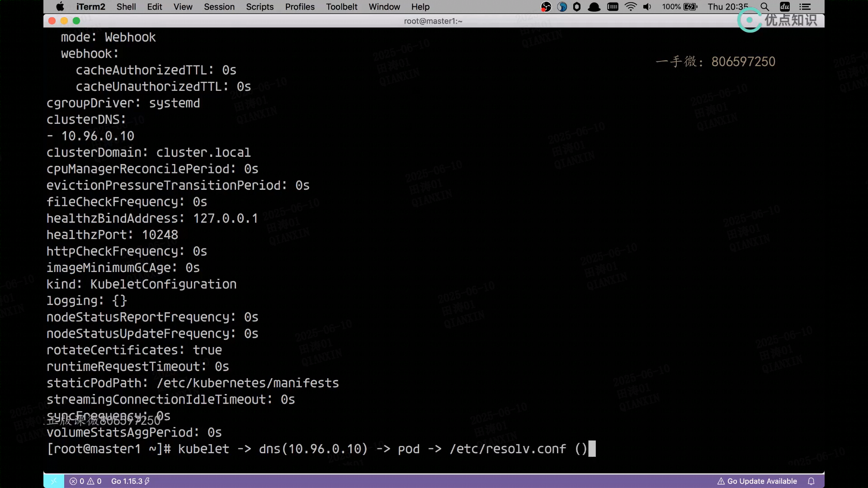Open Spotlight search magnifier
Viewport: 868px width, 488px height.
coord(764,7)
